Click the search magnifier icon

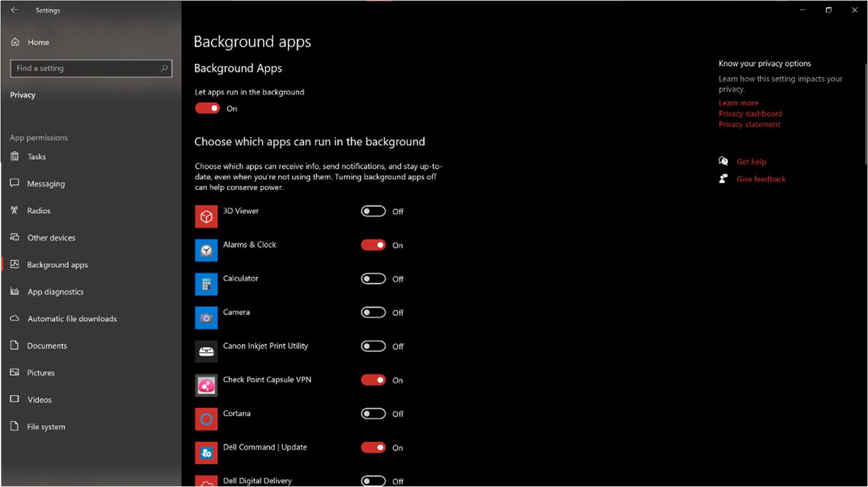(164, 68)
